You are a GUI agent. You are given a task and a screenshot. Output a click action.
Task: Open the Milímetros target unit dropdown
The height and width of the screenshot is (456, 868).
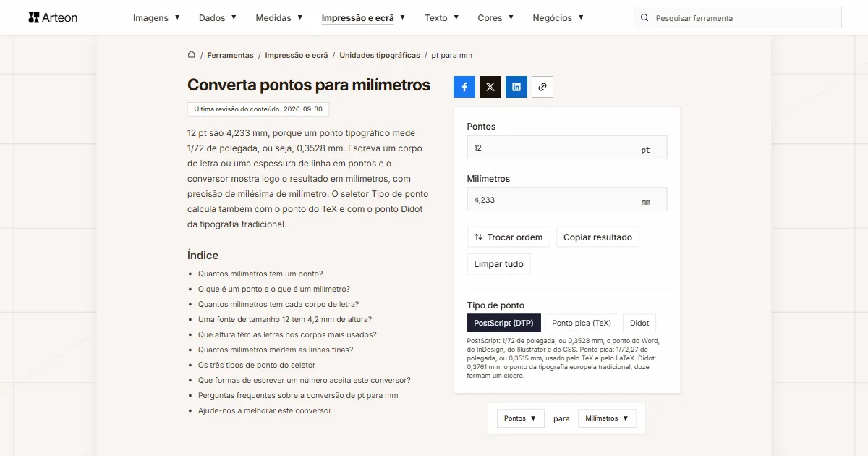607,418
